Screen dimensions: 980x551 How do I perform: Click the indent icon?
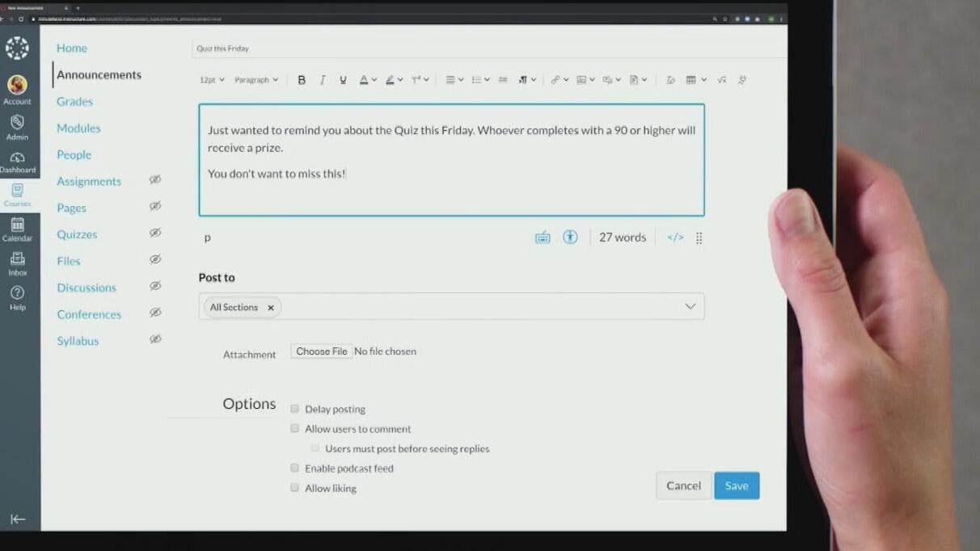tap(503, 80)
